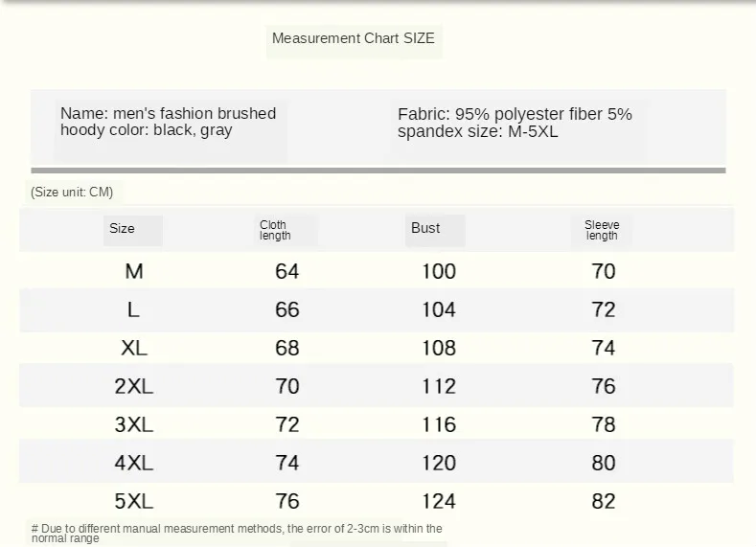Screen dimensions: 756x547
Task: Click the "Measurement Chart SIZE" title
Action: pos(353,38)
